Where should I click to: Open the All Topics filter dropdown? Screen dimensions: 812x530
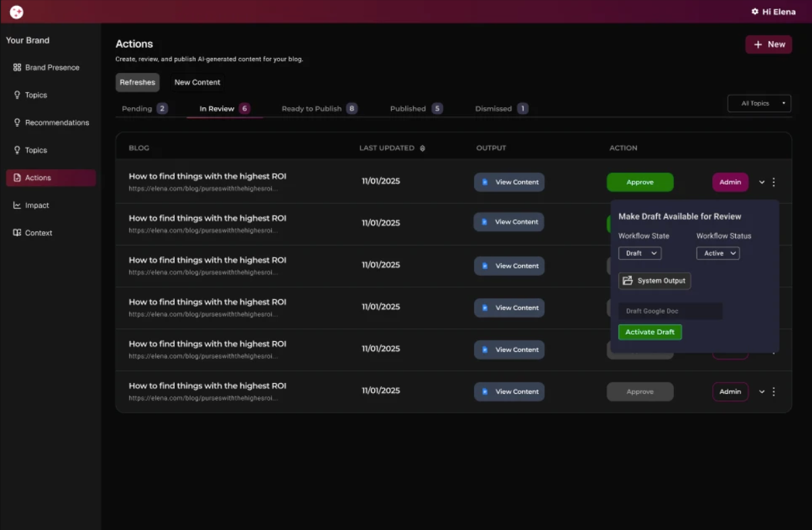click(x=759, y=104)
